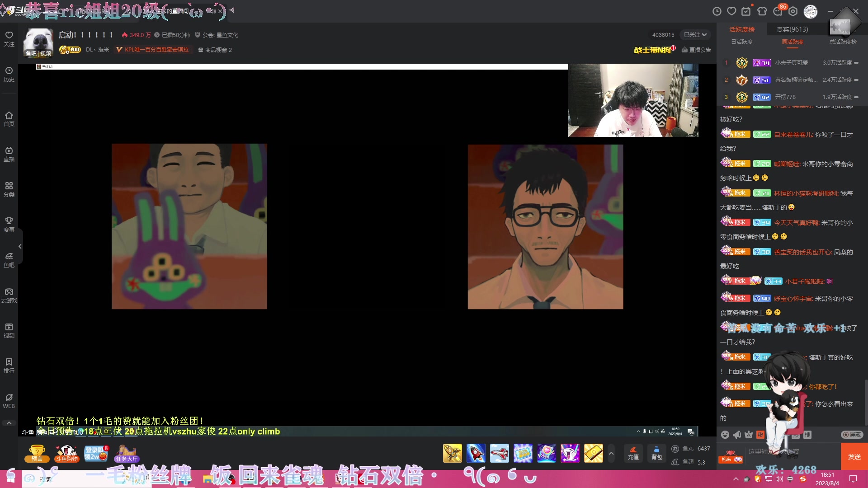Send the airplane gift

[x=499, y=453]
